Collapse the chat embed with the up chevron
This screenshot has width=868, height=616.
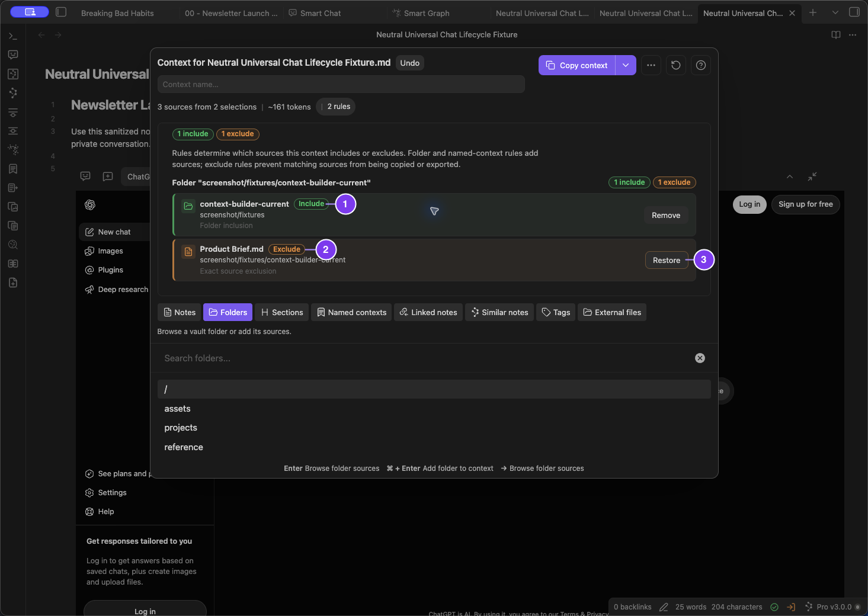point(790,177)
